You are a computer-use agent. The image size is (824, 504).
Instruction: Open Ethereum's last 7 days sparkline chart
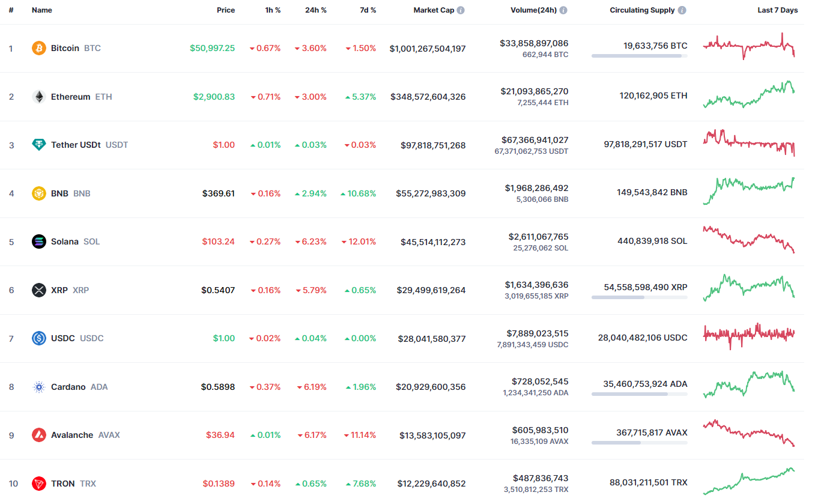coord(749,95)
